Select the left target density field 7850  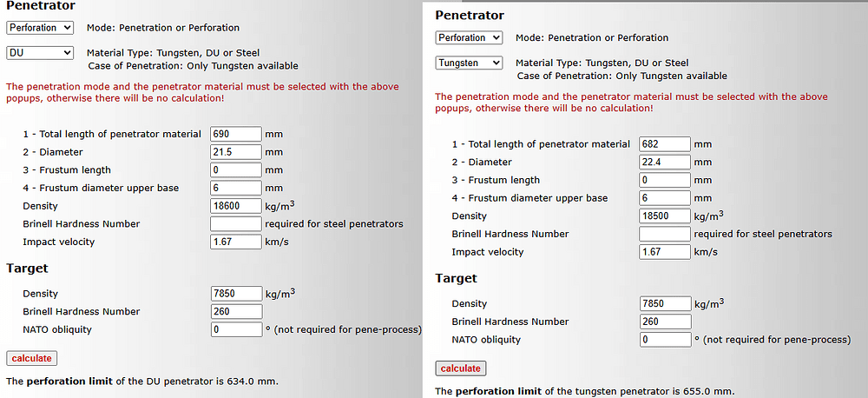tap(236, 293)
